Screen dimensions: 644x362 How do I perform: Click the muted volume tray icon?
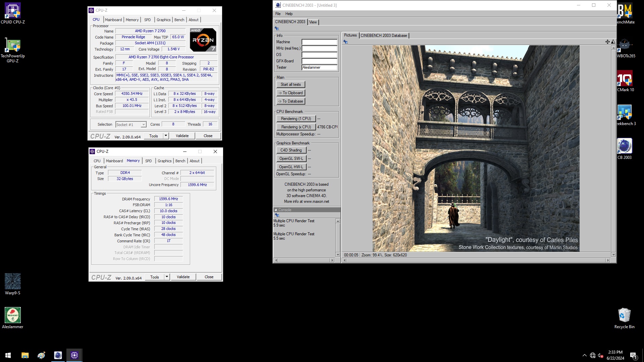coord(601,355)
